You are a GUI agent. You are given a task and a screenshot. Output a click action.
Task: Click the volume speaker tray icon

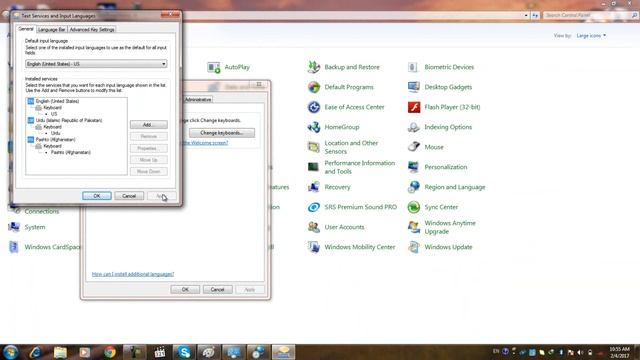[x=580, y=352]
